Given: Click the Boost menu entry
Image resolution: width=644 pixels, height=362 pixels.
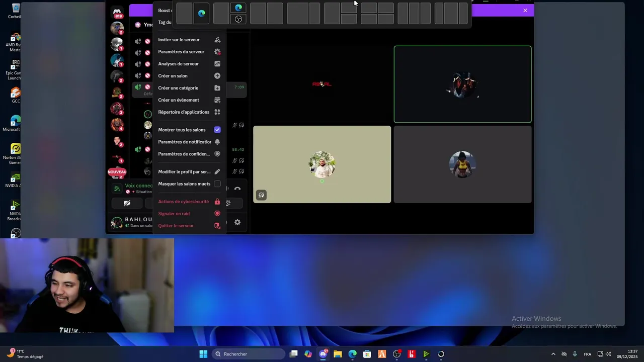Looking at the screenshot, I should click(x=164, y=11).
